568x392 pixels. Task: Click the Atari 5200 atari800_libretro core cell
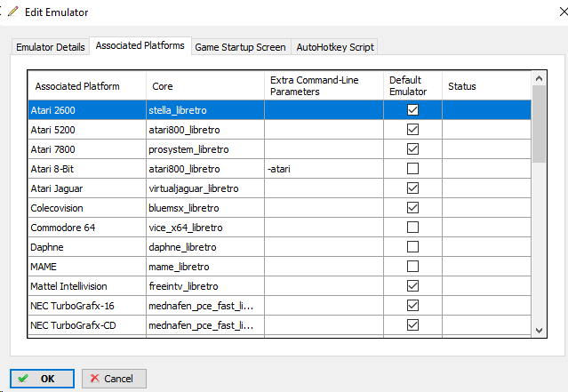coord(205,130)
